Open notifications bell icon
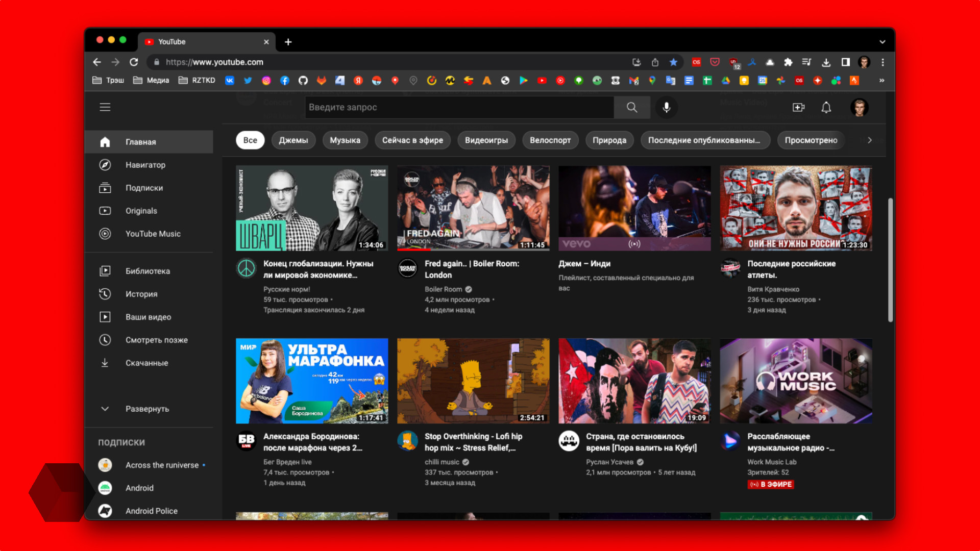This screenshot has width=980, height=551. pyautogui.click(x=826, y=107)
